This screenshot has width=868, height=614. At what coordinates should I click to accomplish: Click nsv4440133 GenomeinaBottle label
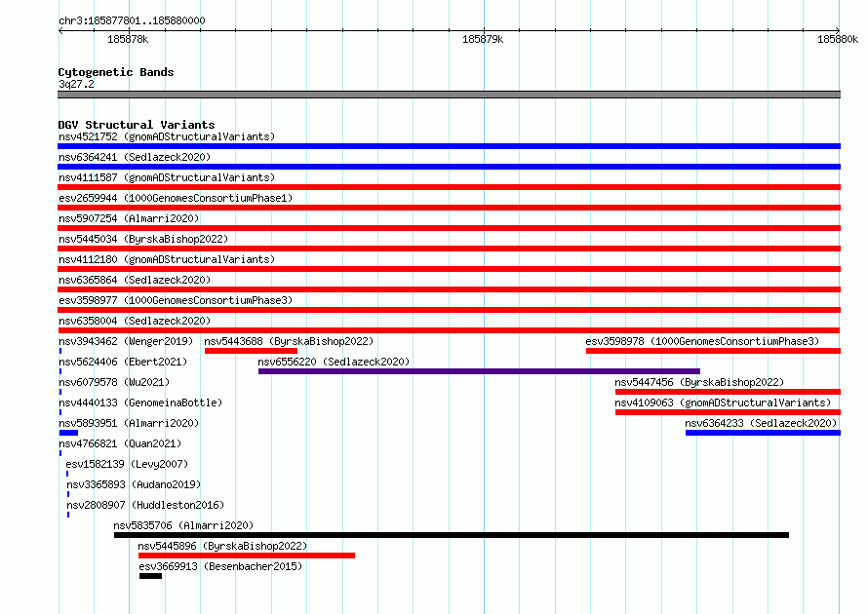pos(140,403)
